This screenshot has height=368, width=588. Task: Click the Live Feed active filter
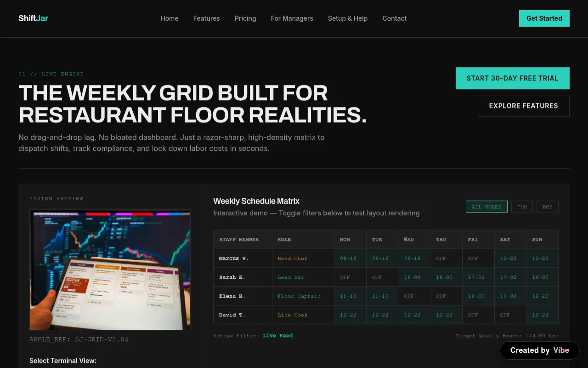277,336
